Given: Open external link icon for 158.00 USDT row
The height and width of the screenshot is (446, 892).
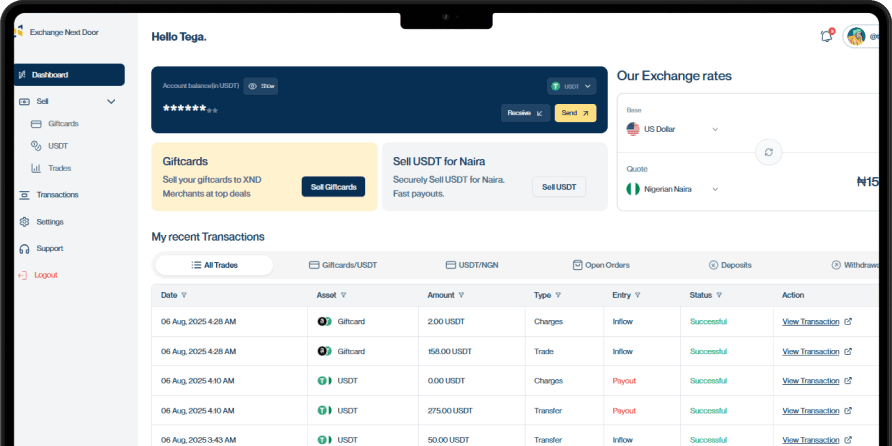Looking at the screenshot, I should pyautogui.click(x=848, y=352).
